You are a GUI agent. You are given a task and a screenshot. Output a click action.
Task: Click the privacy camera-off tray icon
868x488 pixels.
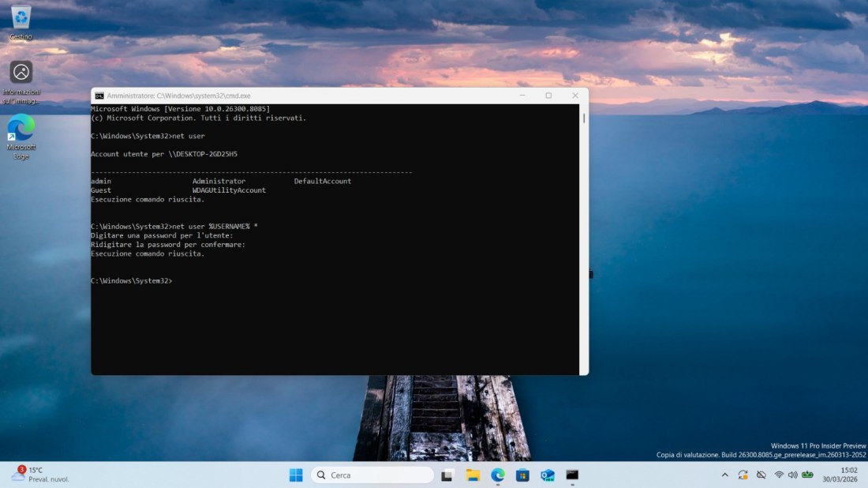tap(761, 475)
